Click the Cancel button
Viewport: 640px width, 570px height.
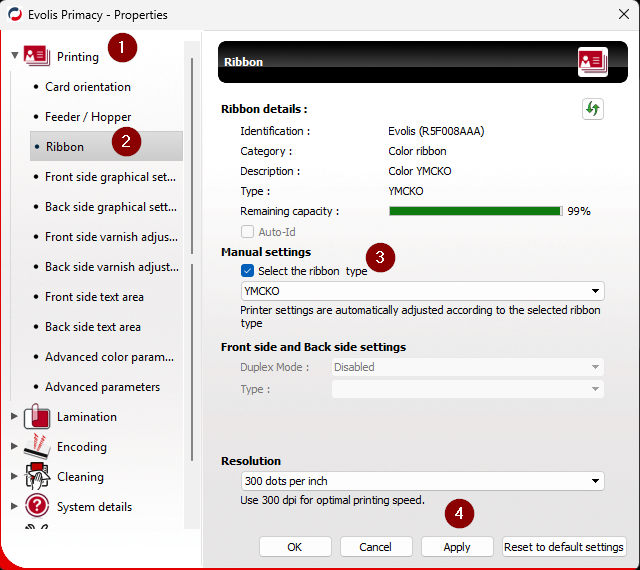(376, 547)
